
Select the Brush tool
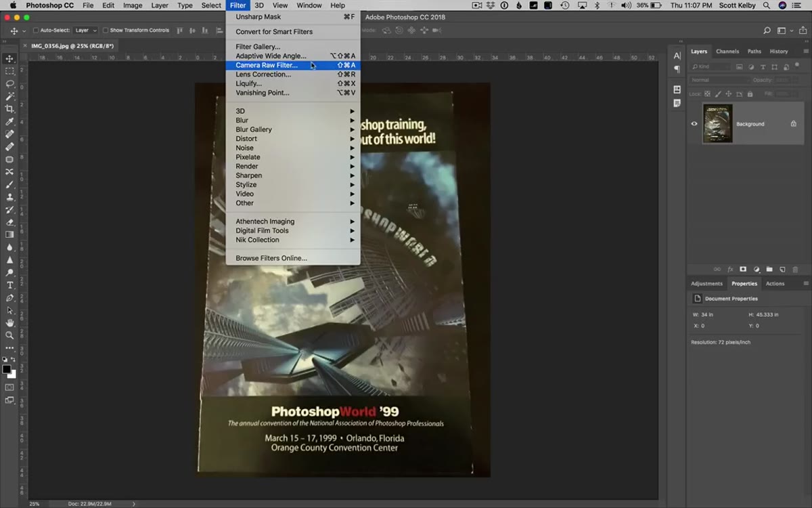point(9,184)
